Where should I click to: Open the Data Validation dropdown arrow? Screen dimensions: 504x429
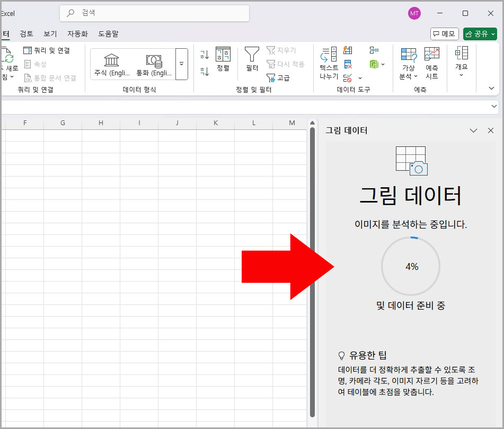[360, 78]
